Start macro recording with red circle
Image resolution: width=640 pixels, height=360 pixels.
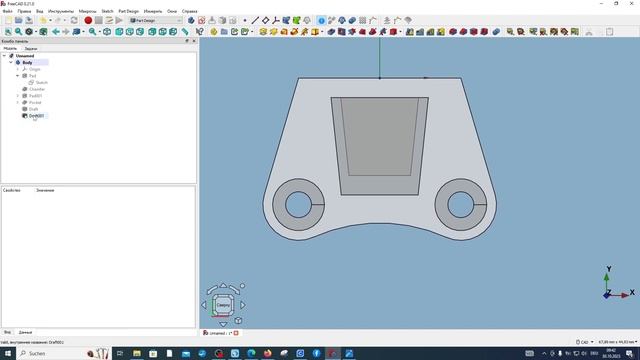(x=88, y=20)
